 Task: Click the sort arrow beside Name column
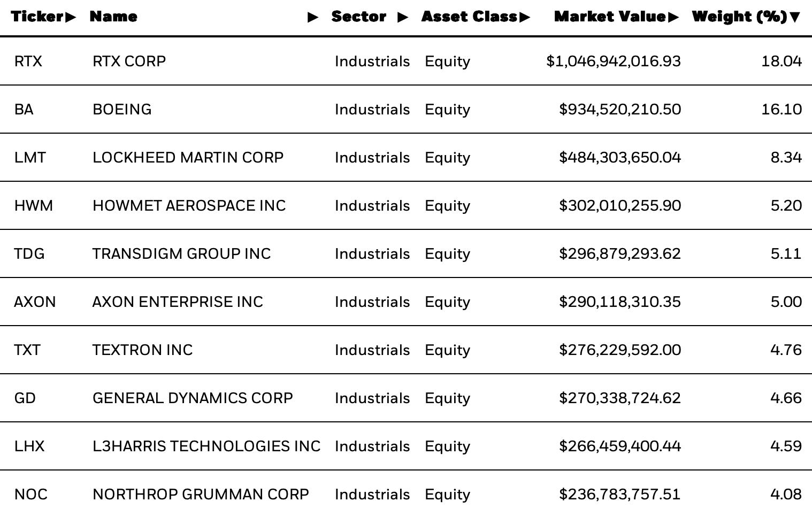[313, 17]
